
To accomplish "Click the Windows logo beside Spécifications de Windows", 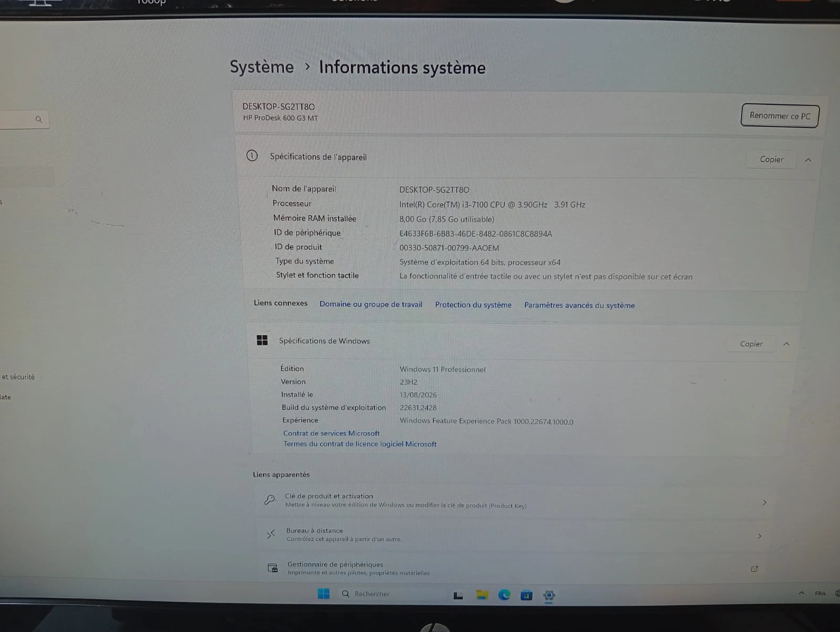I will pos(262,340).
